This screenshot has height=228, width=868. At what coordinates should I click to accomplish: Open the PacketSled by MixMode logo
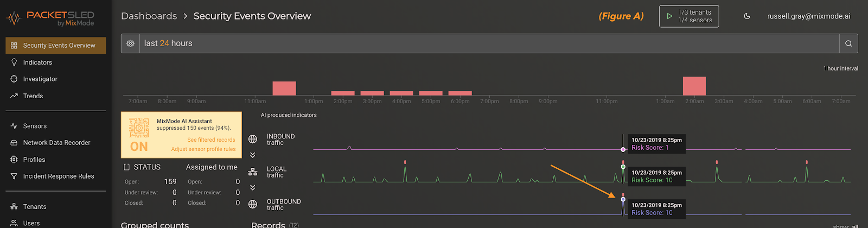pos(50,18)
